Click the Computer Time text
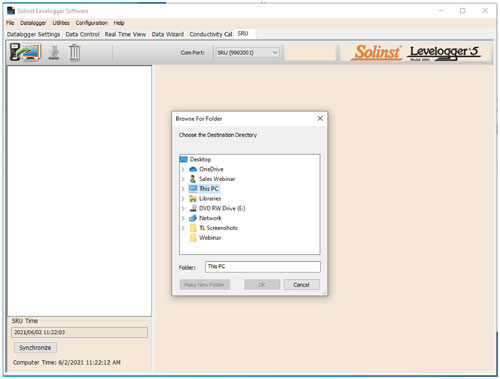The width and height of the screenshot is (500, 379). click(x=67, y=362)
